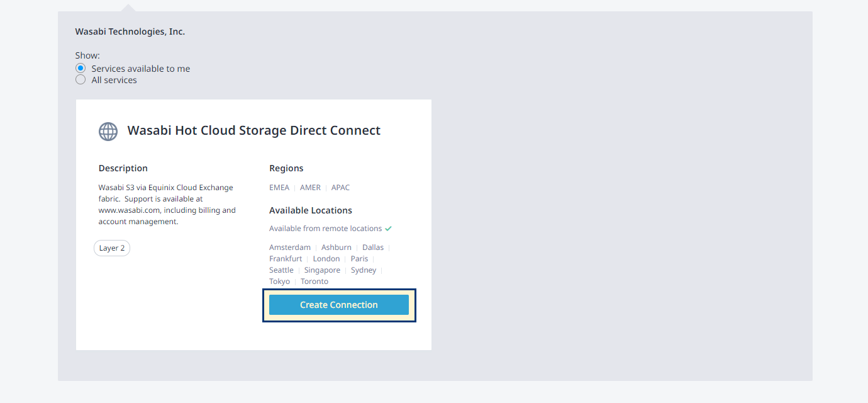Select 'All services' radio button
This screenshot has width=868, height=403.
click(81, 80)
